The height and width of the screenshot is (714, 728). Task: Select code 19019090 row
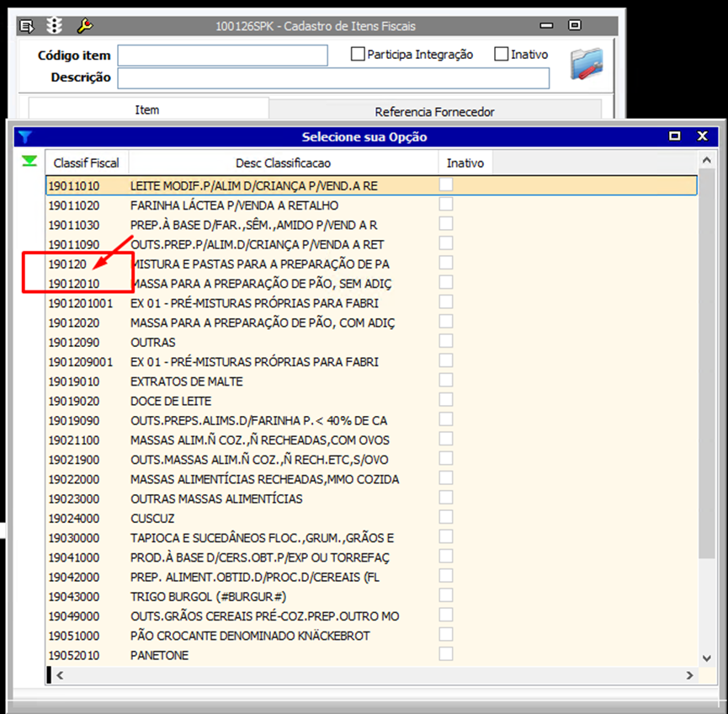371,420
